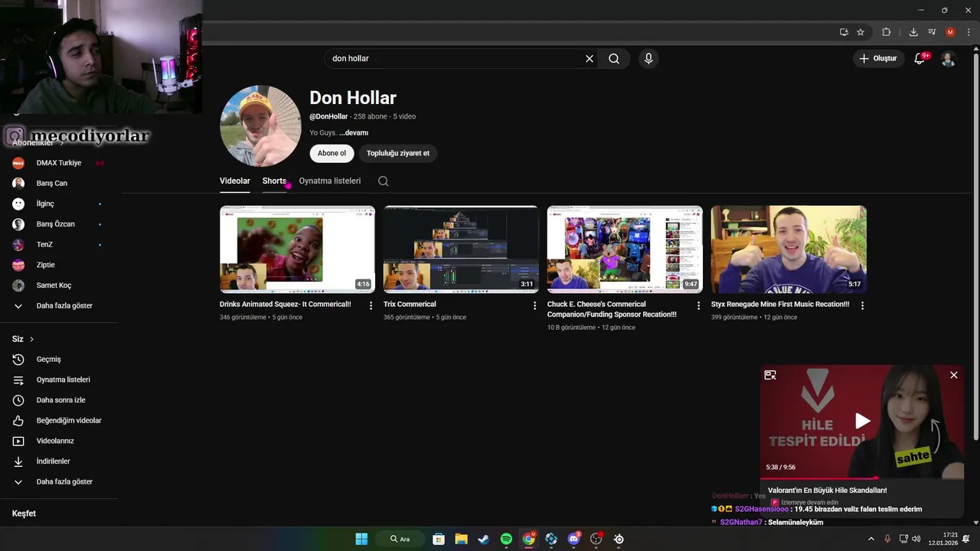Open the Siz section chevron
980x551 pixels.
[31, 339]
